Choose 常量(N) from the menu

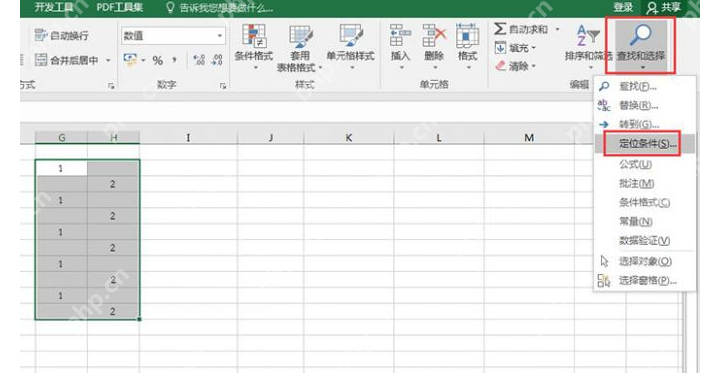[x=645, y=222]
